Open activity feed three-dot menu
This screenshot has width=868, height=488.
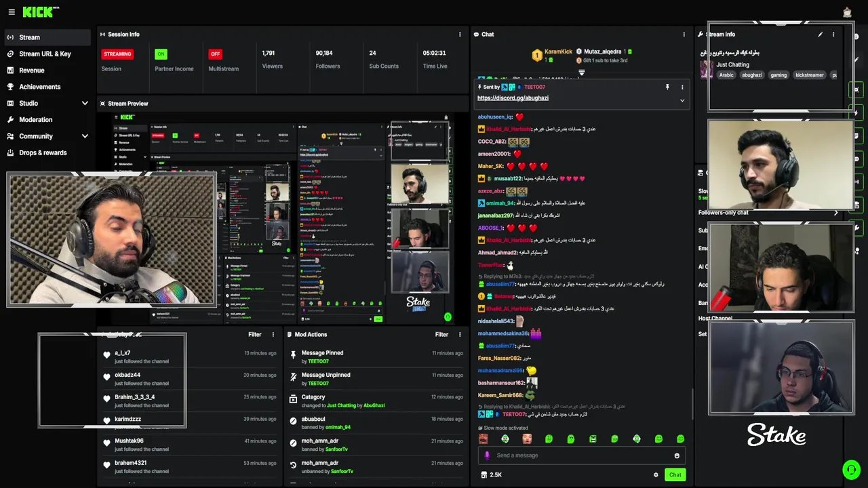[x=273, y=335]
